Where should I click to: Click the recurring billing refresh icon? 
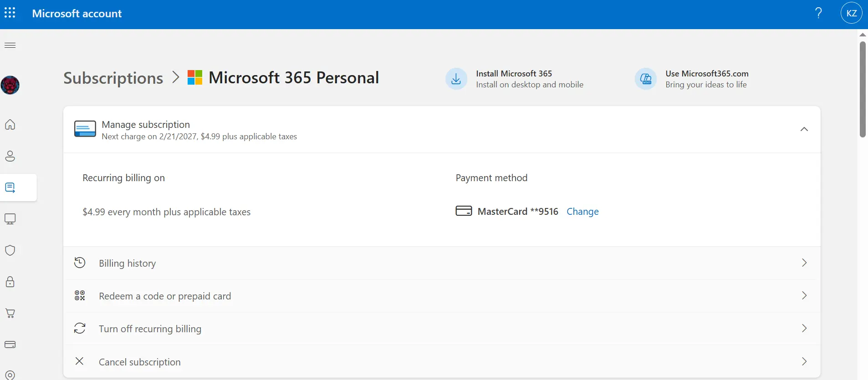80,328
